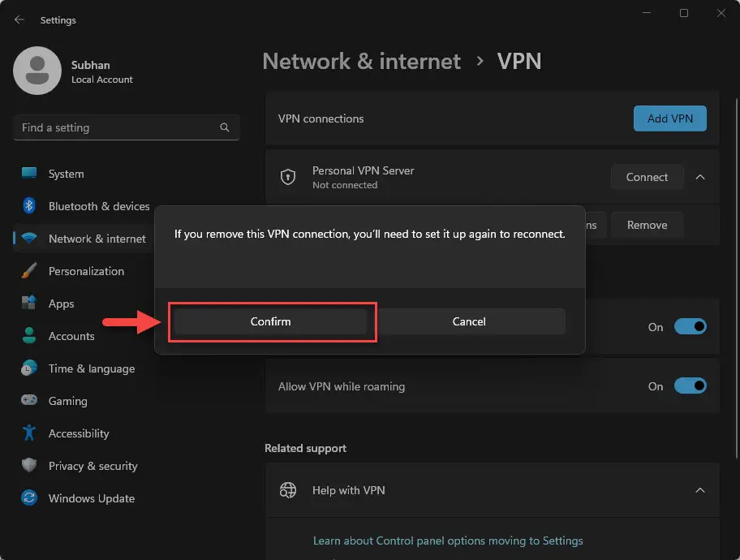This screenshot has height=560, width=740.
Task: Go to Privacy & security
Action: click(92, 466)
